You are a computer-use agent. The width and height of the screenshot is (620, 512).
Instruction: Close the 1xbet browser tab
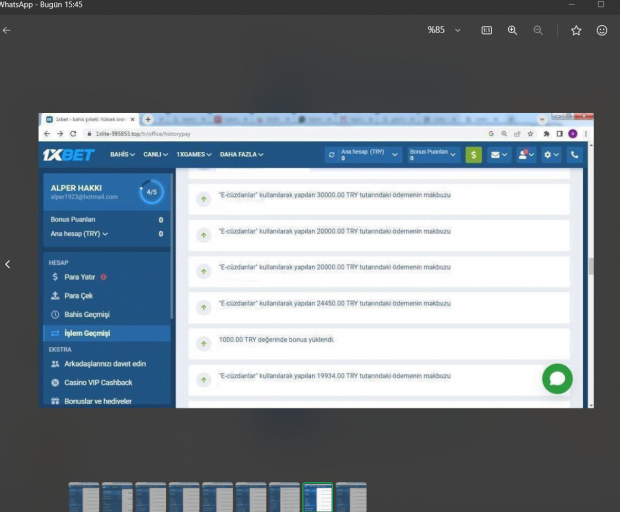[x=132, y=119]
